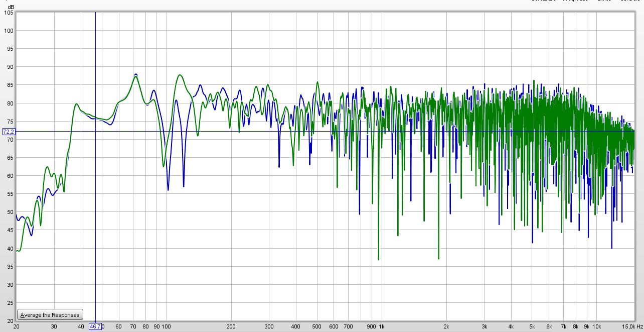
Task: Click the 46,7 frequency cursor readout
Action: tap(95, 326)
